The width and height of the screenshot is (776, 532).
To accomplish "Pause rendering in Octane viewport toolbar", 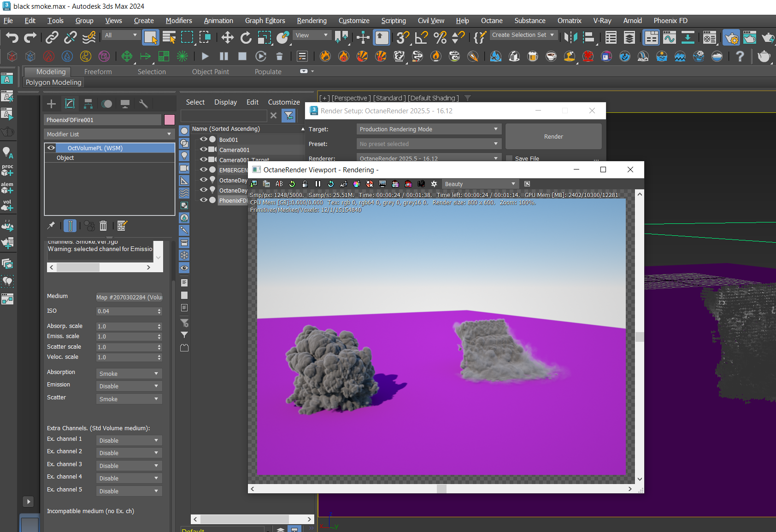I will 317,184.
